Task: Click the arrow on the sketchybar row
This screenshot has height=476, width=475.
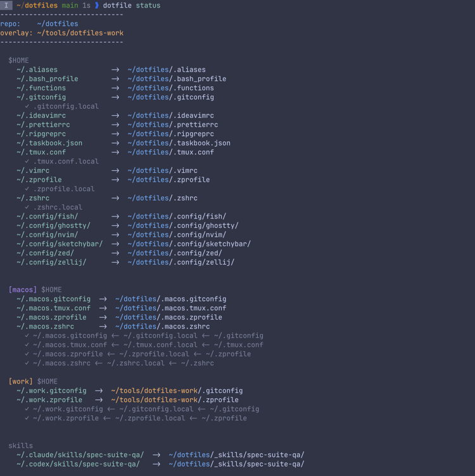Action: (115, 244)
